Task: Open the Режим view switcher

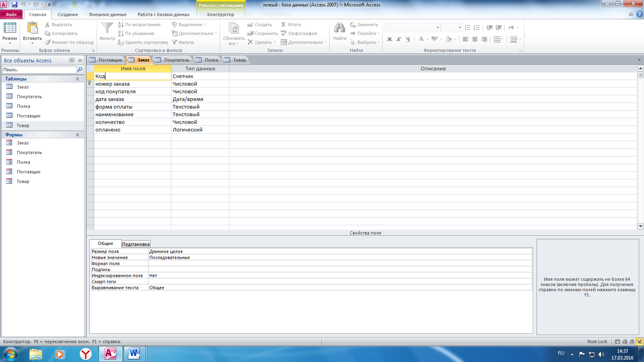Action: [x=10, y=33]
